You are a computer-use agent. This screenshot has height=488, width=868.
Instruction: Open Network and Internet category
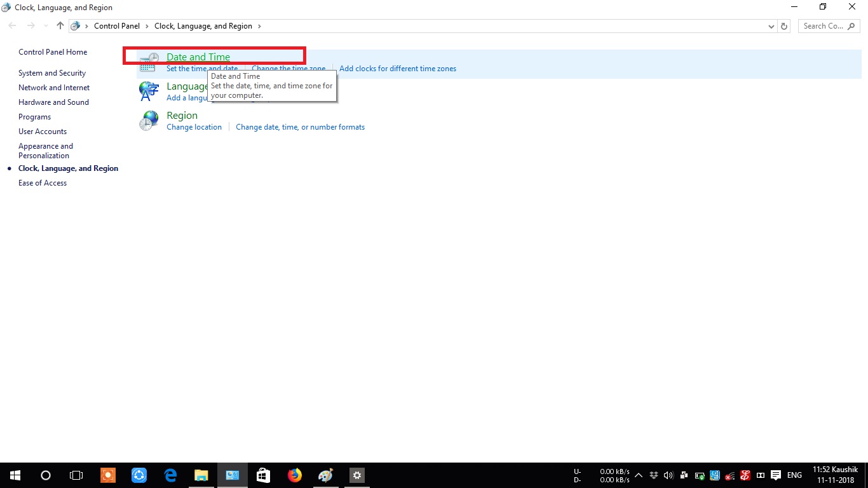click(54, 88)
